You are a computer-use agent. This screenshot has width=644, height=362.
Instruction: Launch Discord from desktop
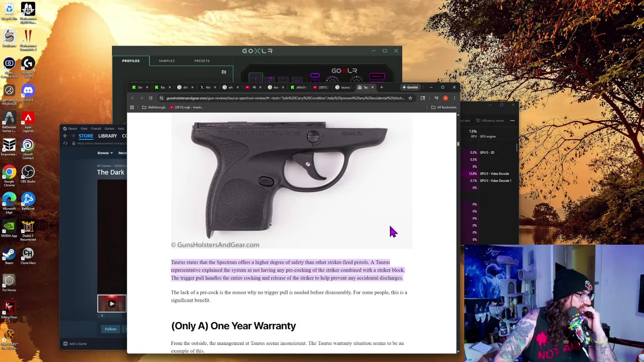tap(28, 93)
